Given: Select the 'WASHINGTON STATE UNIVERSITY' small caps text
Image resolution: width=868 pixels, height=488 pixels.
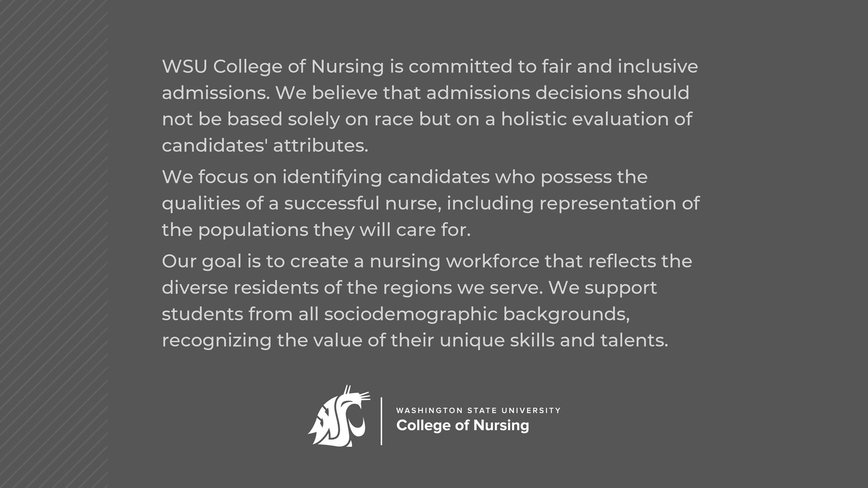Looking at the screenshot, I should coord(478,410).
